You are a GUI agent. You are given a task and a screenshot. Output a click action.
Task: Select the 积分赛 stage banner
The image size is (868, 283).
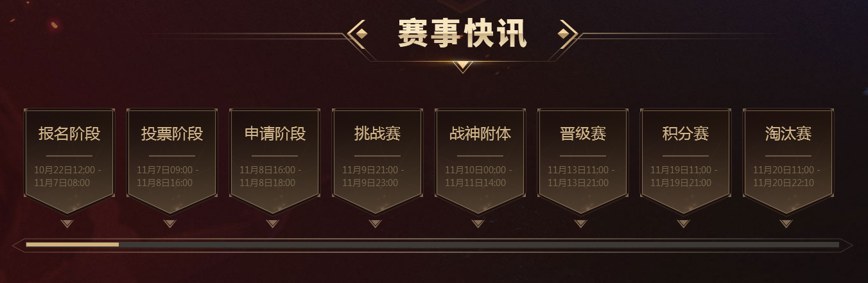tap(686, 157)
